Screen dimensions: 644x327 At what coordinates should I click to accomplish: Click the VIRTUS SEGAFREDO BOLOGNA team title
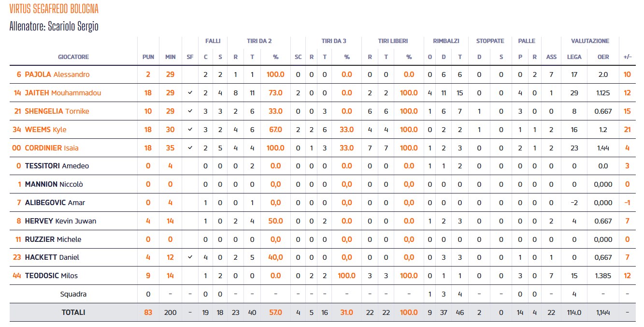click(x=54, y=9)
